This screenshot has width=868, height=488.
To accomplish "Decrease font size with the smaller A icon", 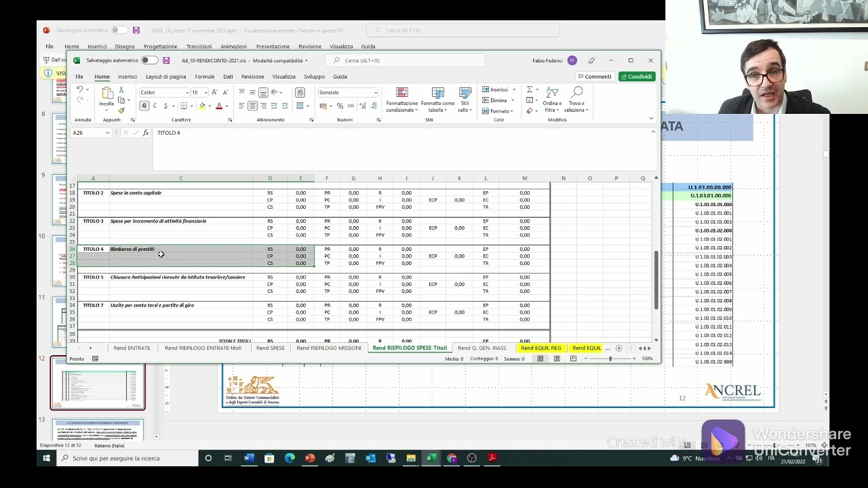I will tap(225, 92).
